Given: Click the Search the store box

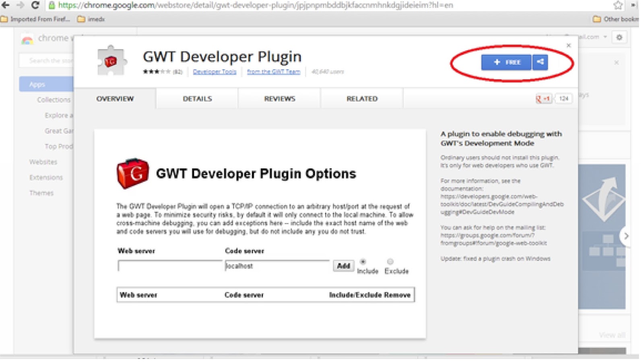Looking at the screenshot, I should tap(46, 61).
